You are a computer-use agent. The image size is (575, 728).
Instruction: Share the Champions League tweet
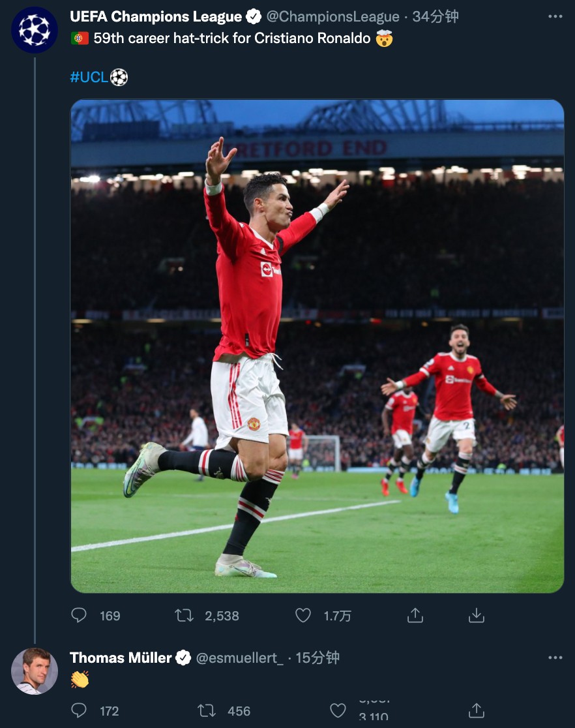pyautogui.click(x=415, y=616)
